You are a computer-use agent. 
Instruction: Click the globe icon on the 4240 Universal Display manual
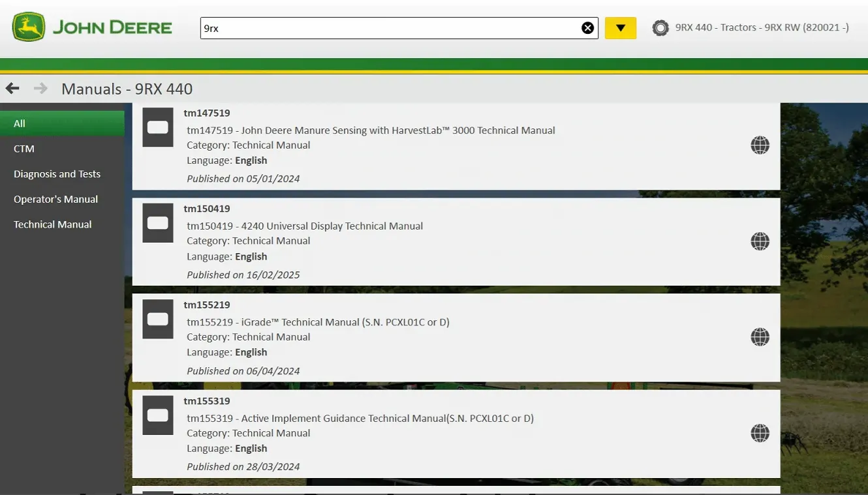click(x=760, y=241)
